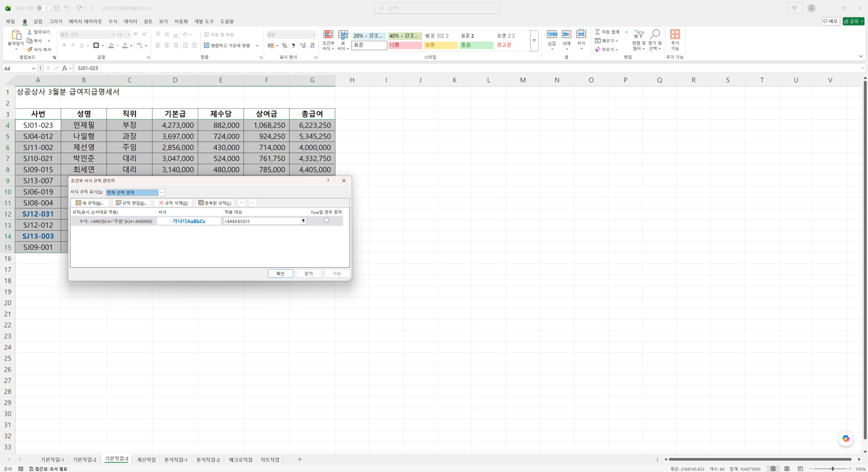Click the percent style icon
Image resolution: width=868 pixels, height=472 pixels.
tap(284, 46)
